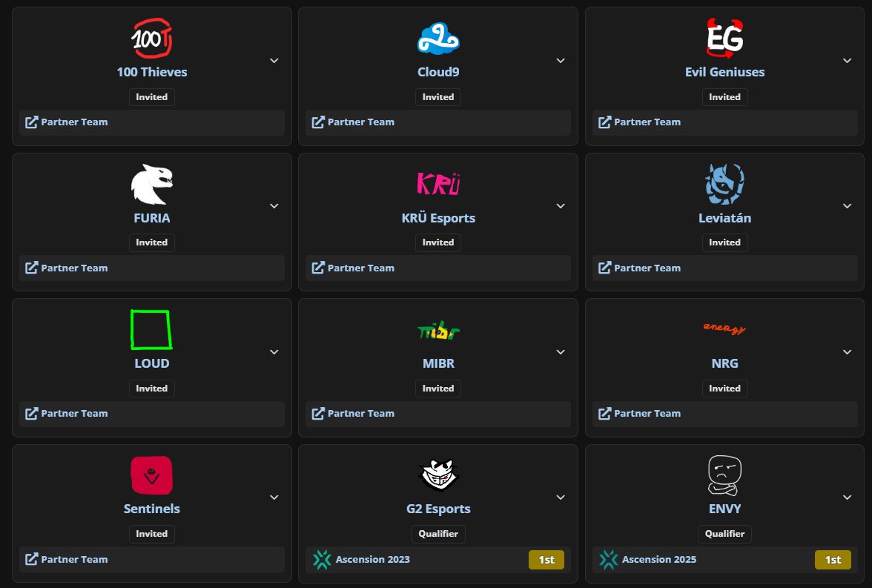Click external link icon in MIBR card
This screenshot has height=588, width=872.
[x=318, y=413]
